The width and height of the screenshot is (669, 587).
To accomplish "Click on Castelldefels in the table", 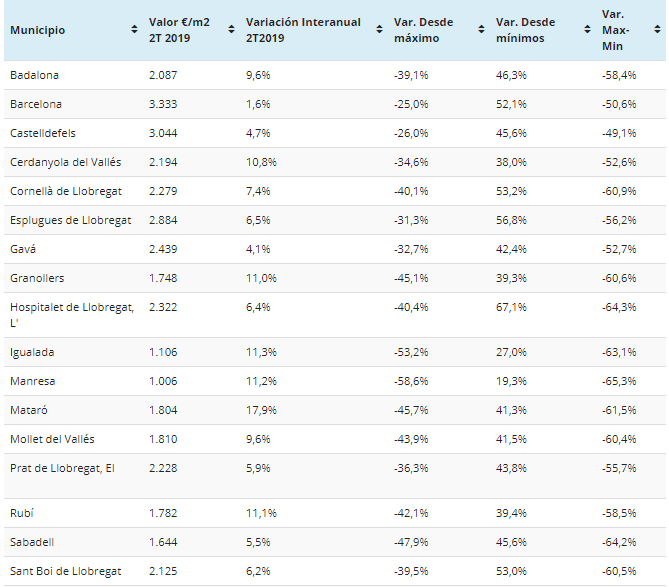I will [43, 133].
